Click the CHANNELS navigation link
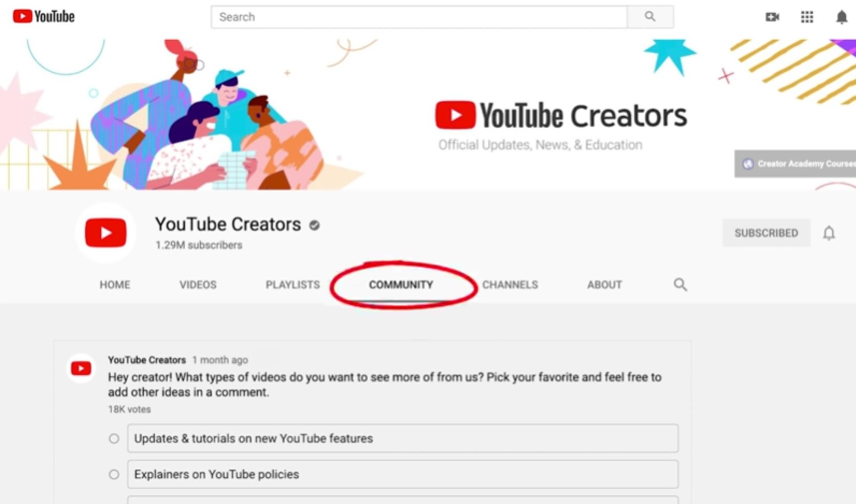The image size is (856, 504). [510, 284]
